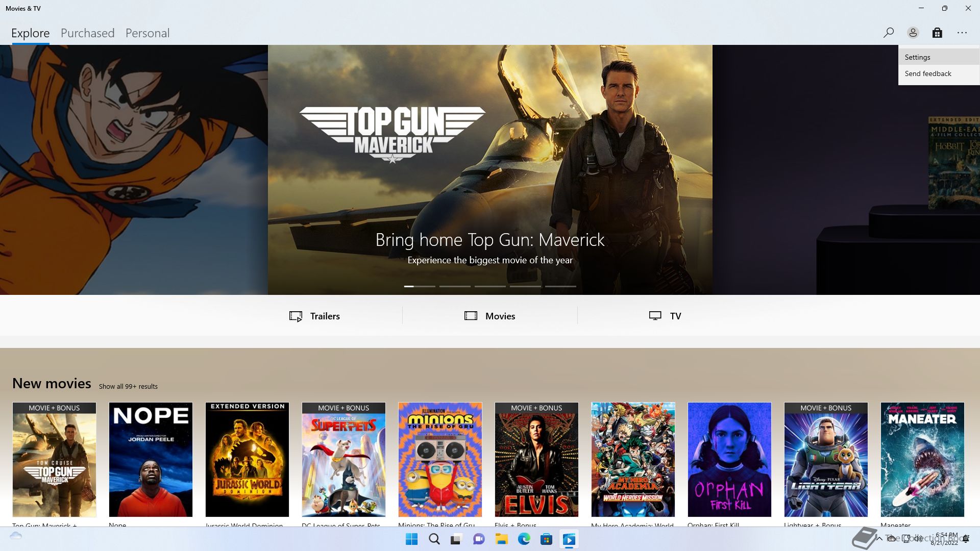Open the Trailers category
Viewport: 980px width, 551px height.
(314, 316)
